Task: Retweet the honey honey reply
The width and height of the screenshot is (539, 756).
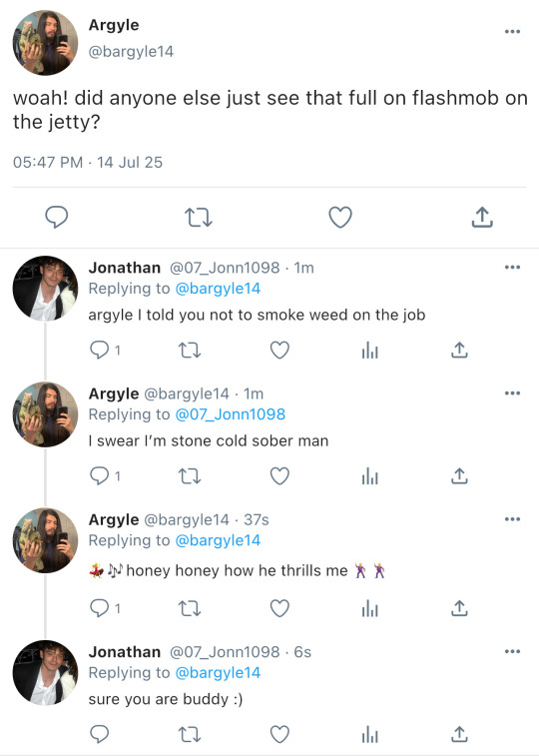Action: (190, 609)
